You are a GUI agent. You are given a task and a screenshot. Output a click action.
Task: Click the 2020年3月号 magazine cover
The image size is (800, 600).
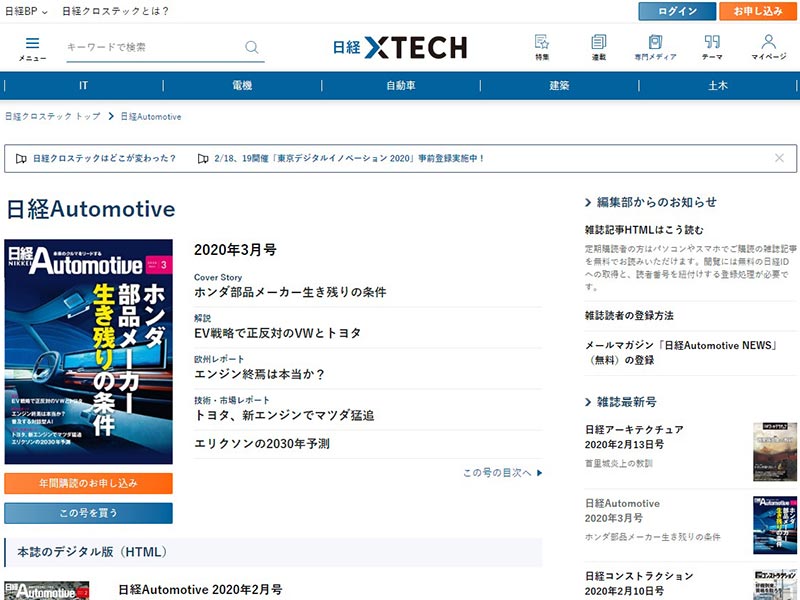tap(89, 352)
